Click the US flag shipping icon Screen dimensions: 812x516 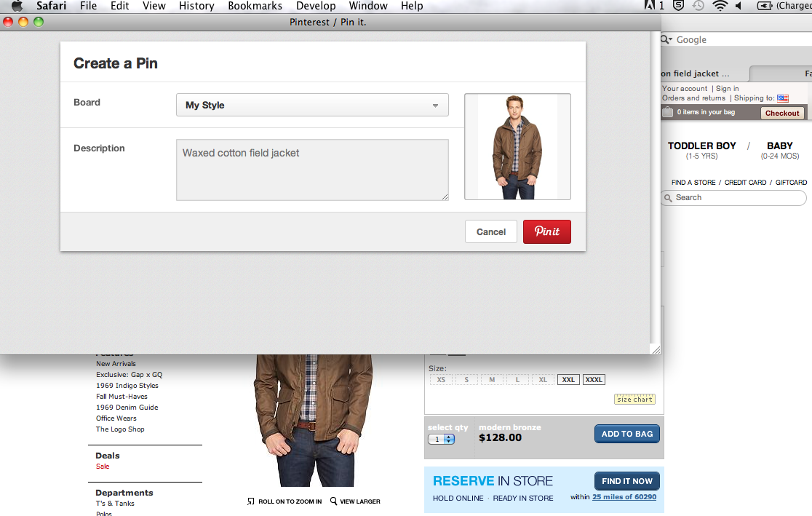[783, 98]
